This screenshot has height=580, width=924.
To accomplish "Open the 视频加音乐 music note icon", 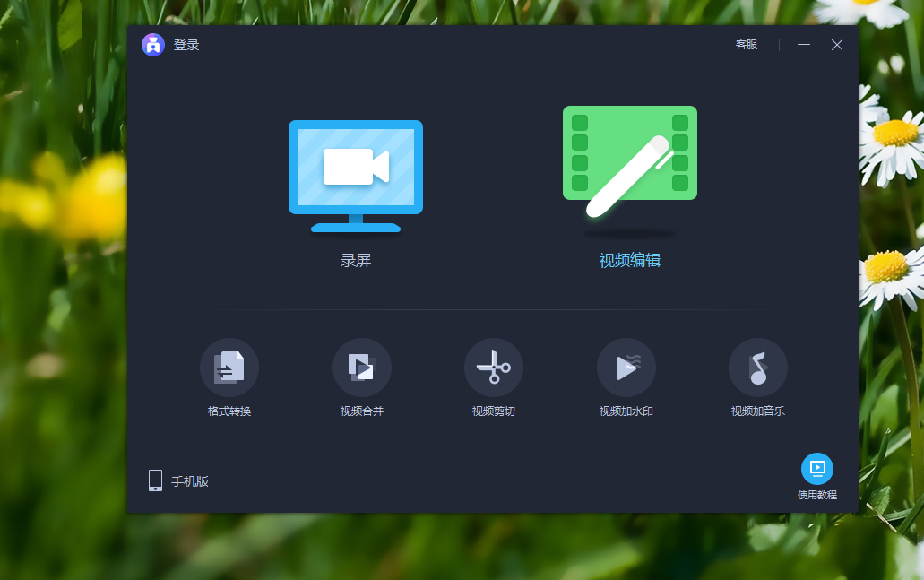I will [x=758, y=368].
